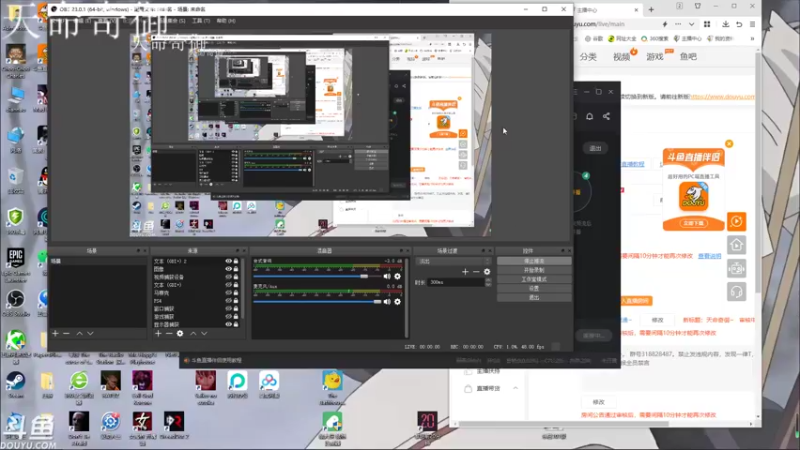800x450 pixels.
Task: Open browser extensions grid icon
Action: pos(707,24)
